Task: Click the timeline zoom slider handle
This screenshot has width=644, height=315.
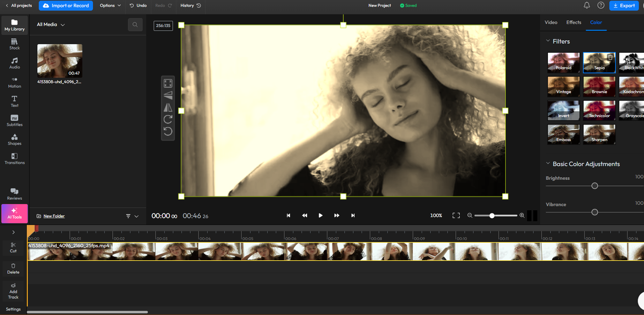Action: (492, 216)
